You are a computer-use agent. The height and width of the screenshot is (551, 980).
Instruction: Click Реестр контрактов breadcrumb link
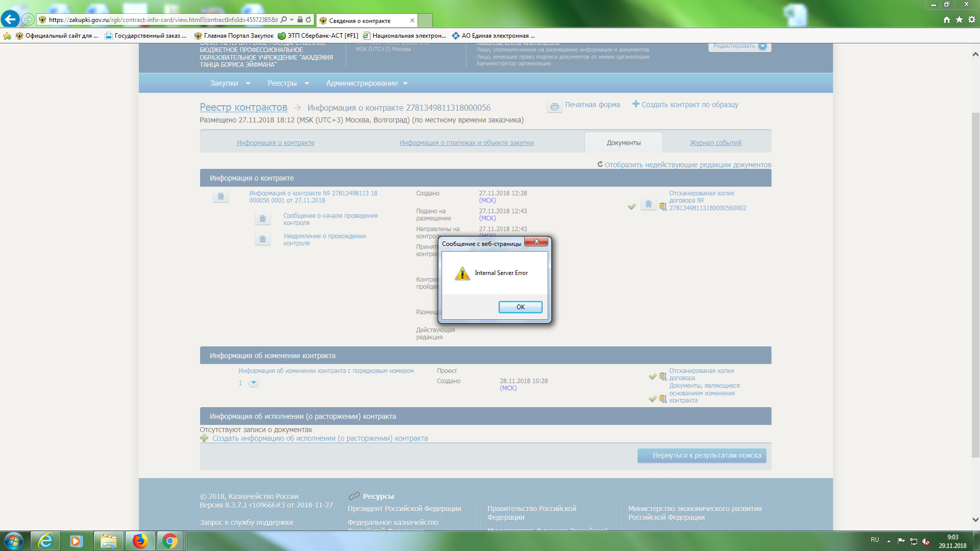click(x=243, y=108)
